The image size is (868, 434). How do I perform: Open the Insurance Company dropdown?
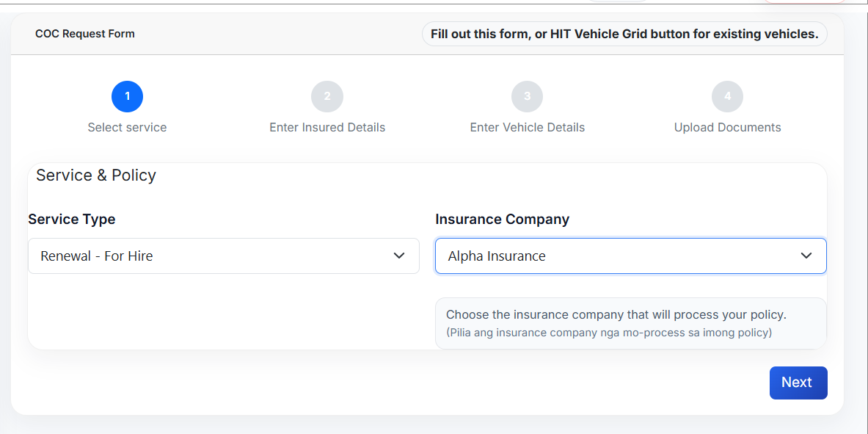point(630,256)
